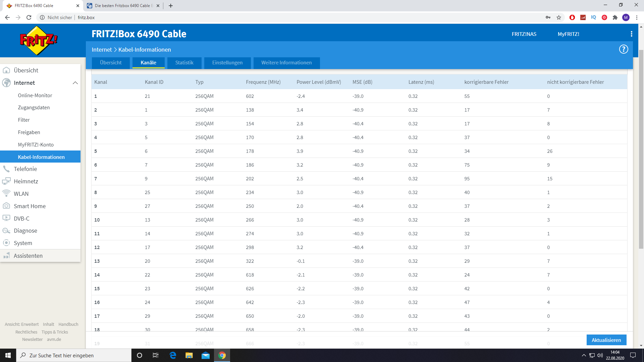Click the Aktualisieren button
Viewport: 644px width, 362px height.
coord(606,340)
